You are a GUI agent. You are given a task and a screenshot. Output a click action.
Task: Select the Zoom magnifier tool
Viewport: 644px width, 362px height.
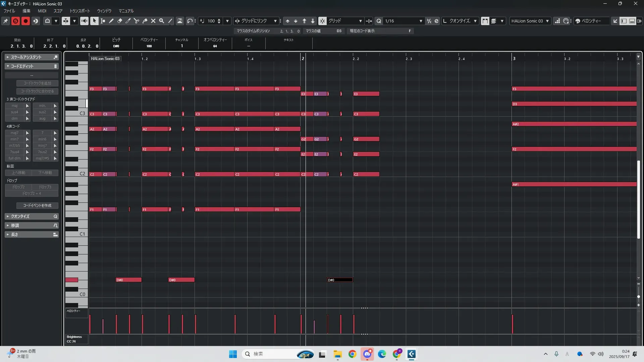click(162, 21)
